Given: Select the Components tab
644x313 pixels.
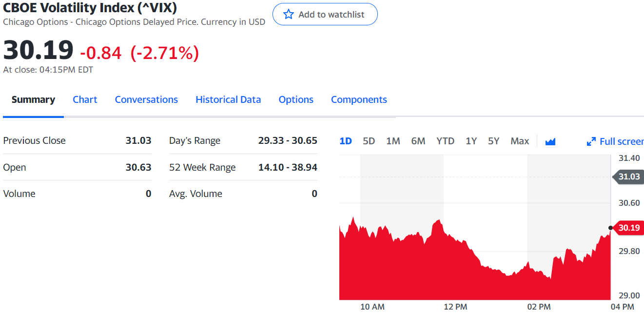Looking at the screenshot, I should (x=359, y=99).
